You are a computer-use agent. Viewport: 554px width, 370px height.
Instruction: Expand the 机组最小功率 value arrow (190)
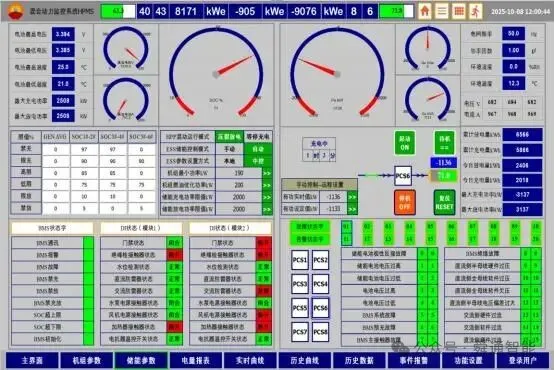(x=267, y=173)
